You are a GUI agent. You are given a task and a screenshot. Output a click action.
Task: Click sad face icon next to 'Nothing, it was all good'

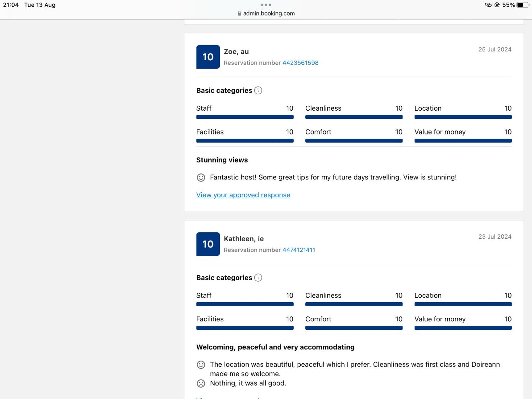pyautogui.click(x=201, y=383)
